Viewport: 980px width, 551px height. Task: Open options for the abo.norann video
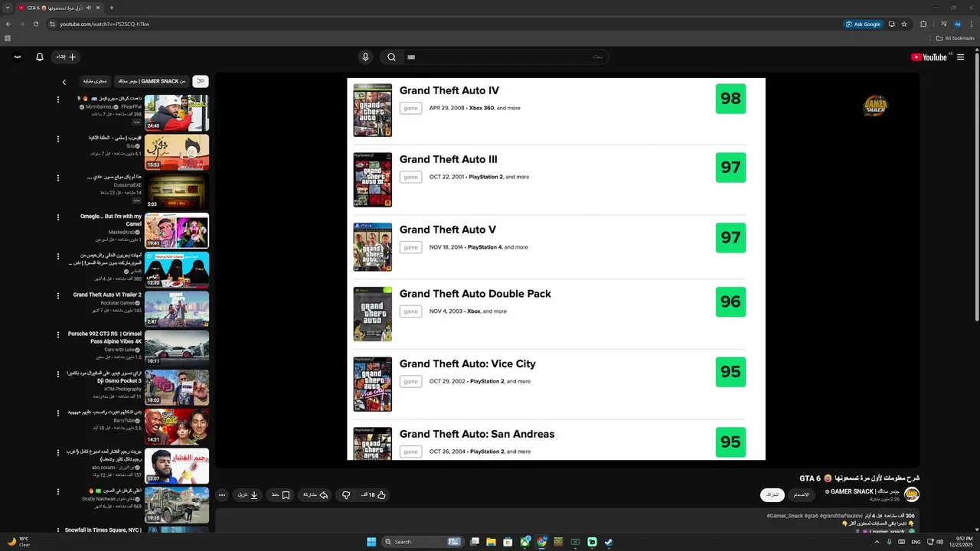(x=58, y=452)
